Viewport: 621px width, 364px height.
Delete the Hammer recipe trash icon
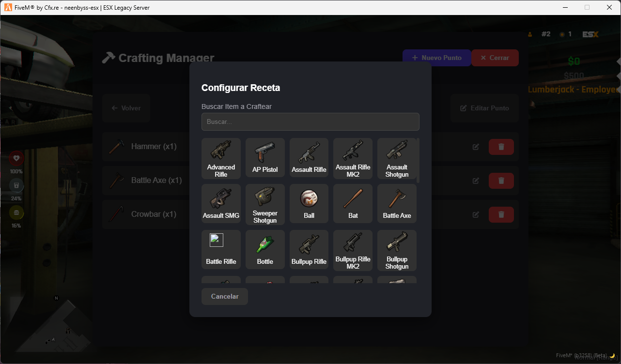(x=501, y=147)
